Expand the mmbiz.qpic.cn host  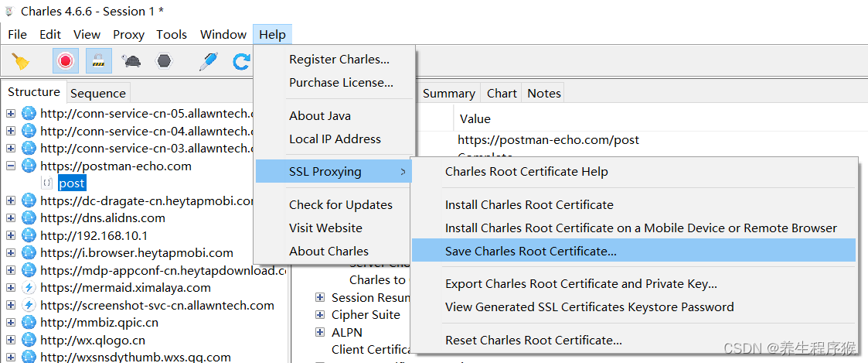pyautogui.click(x=11, y=323)
